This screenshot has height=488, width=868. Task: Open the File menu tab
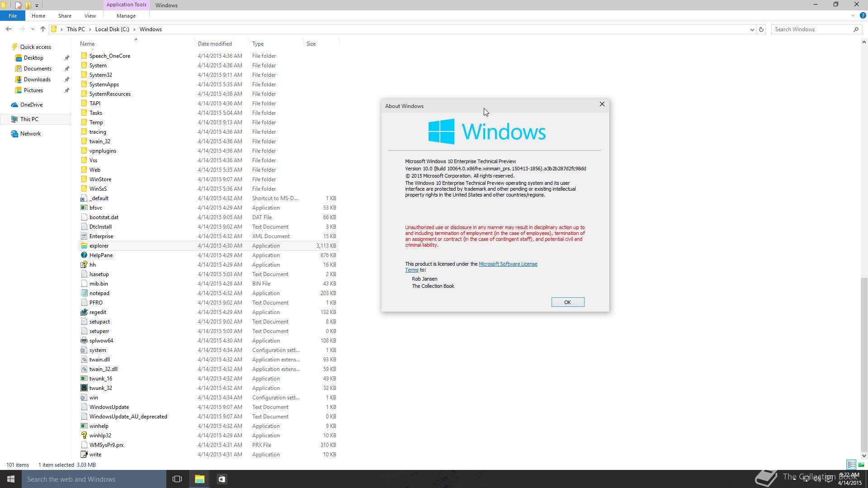tap(13, 16)
